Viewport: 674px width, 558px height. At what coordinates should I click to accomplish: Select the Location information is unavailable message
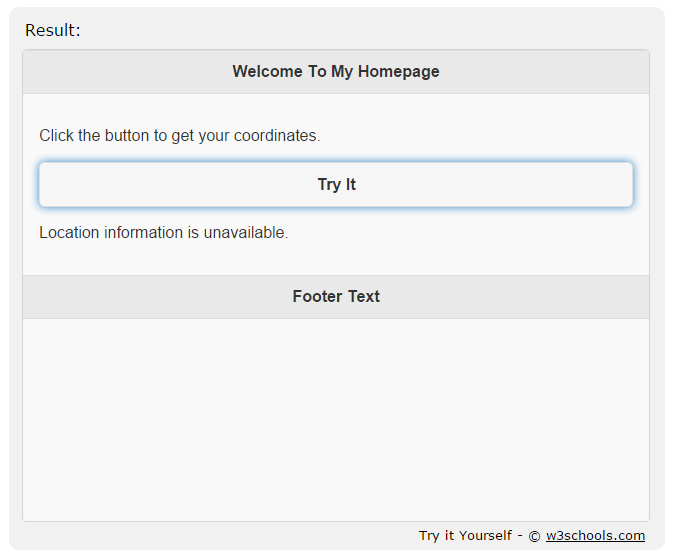pyautogui.click(x=164, y=233)
